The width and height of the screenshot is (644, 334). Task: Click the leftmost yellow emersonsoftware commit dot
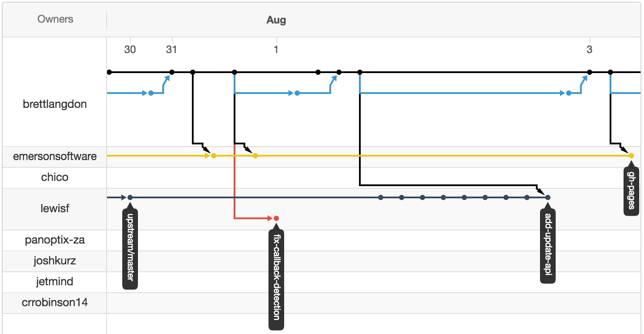[x=214, y=156]
